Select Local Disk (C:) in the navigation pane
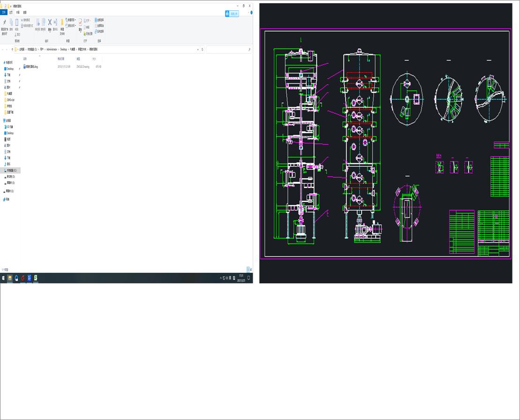520x420 pixels. click(x=10, y=170)
